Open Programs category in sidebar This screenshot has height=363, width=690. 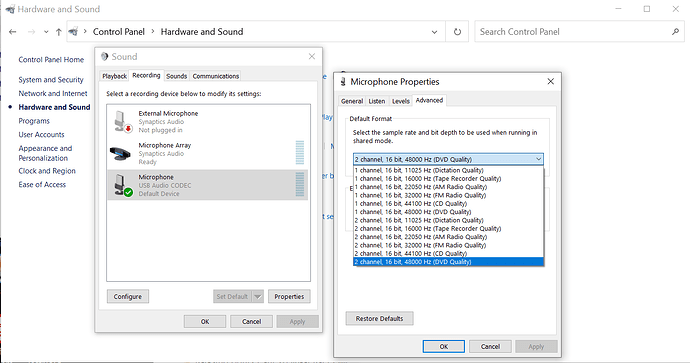click(x=34, y=121)
